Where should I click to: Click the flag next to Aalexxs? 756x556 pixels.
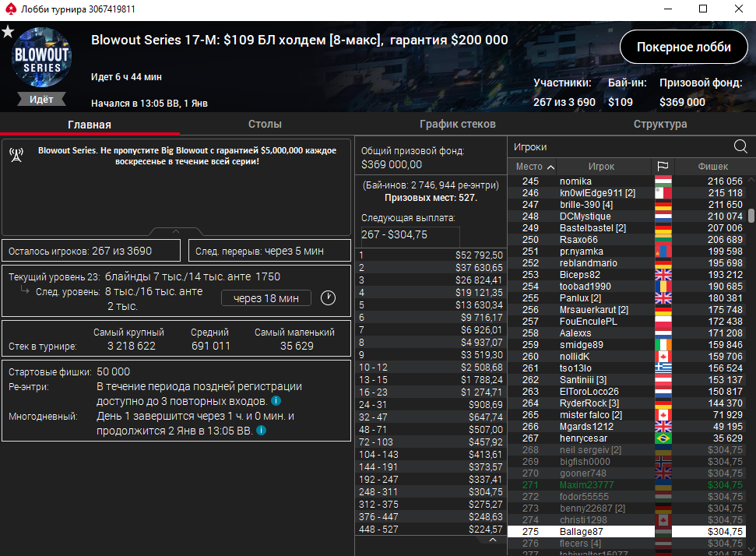pyautogui.click(x=663, y=333)
